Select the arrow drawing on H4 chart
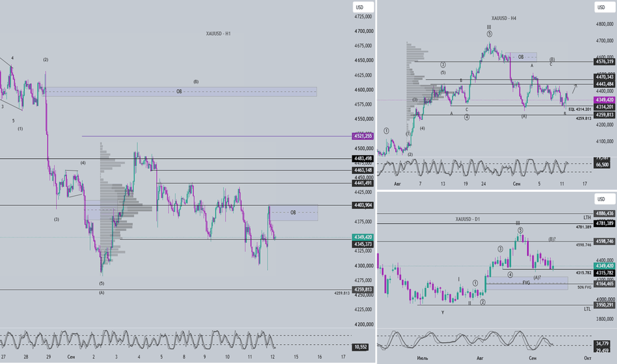 tap(575, 89)
